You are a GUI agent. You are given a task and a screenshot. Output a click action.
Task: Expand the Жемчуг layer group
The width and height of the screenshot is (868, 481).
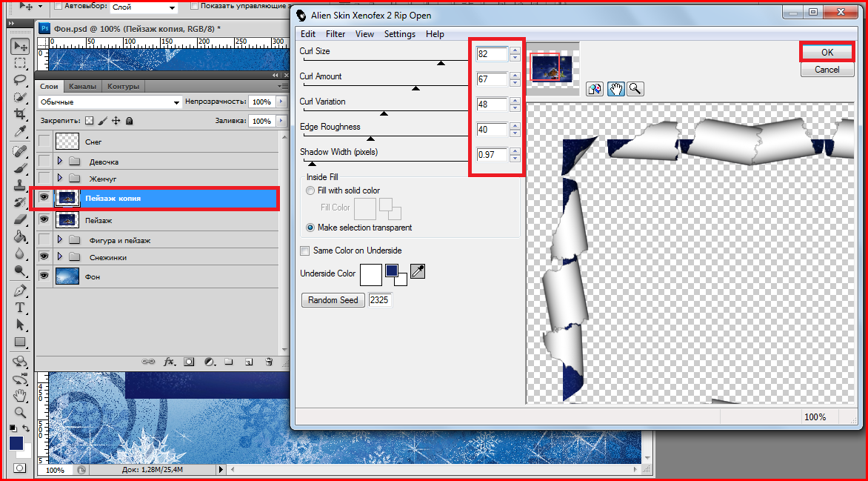[60, 179]
